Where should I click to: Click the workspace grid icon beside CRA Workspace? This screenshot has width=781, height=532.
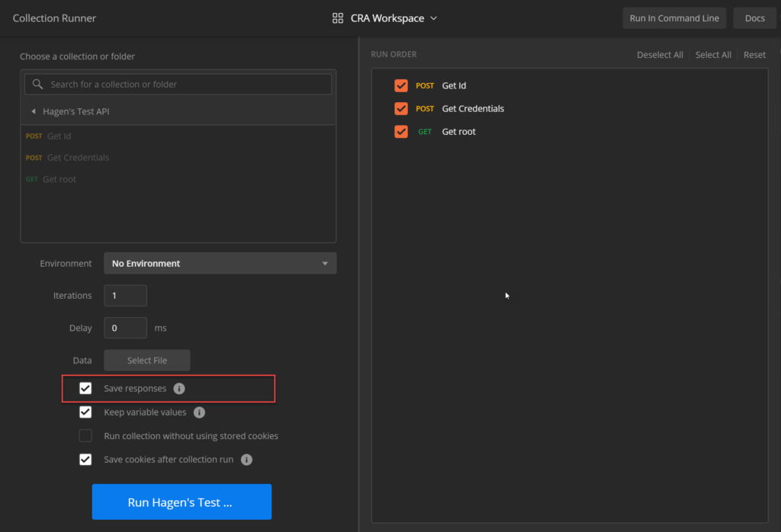[338, 18]
